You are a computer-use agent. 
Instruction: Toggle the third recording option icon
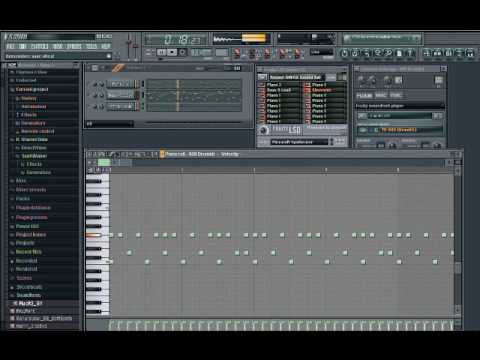pos(267,53)
